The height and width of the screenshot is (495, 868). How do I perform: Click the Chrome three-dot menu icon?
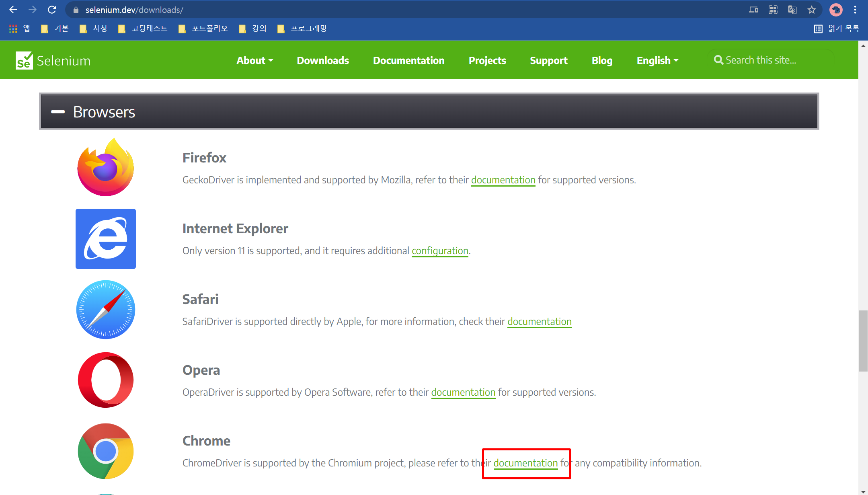point(855,10)
